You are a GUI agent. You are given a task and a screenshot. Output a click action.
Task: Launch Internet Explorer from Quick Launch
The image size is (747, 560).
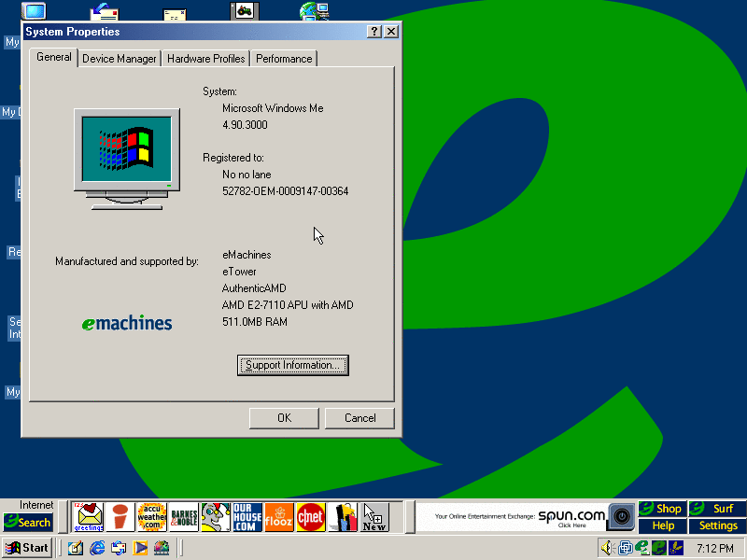click(x=97, y=548)
